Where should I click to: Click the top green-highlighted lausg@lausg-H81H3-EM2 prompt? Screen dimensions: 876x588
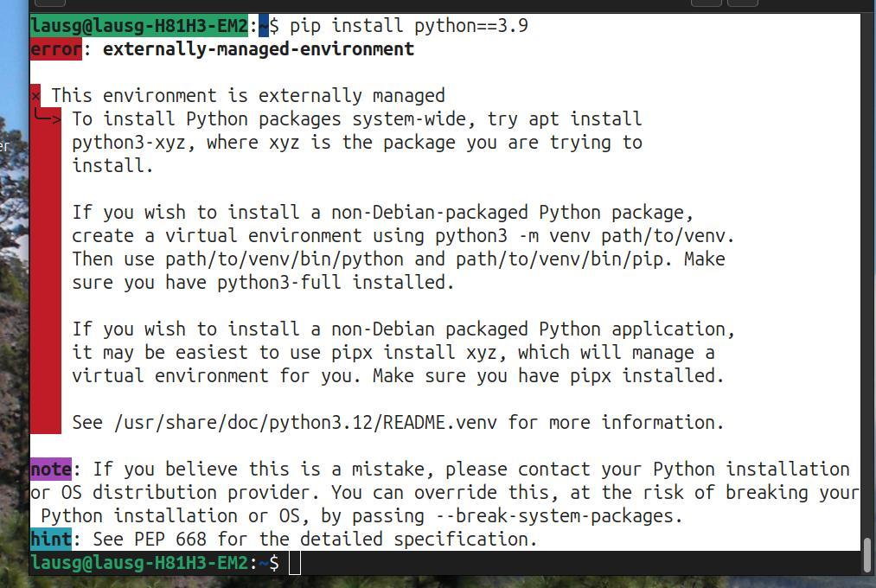139,26
